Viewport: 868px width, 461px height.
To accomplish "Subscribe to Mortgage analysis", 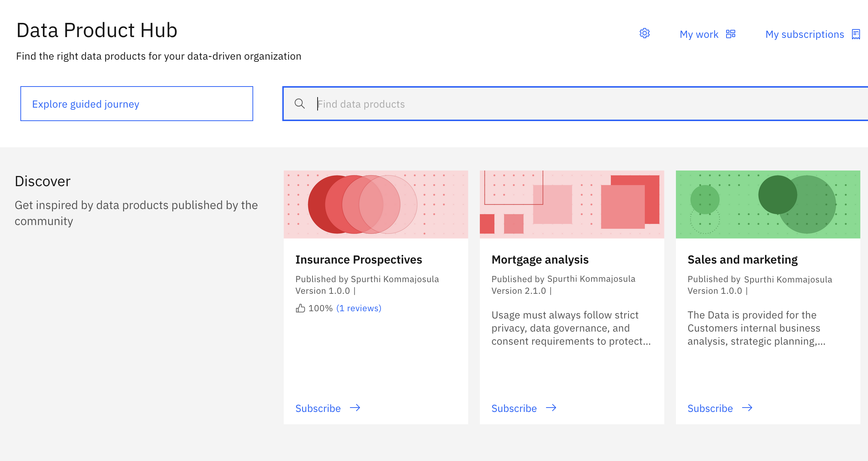I will click(514, 408).
